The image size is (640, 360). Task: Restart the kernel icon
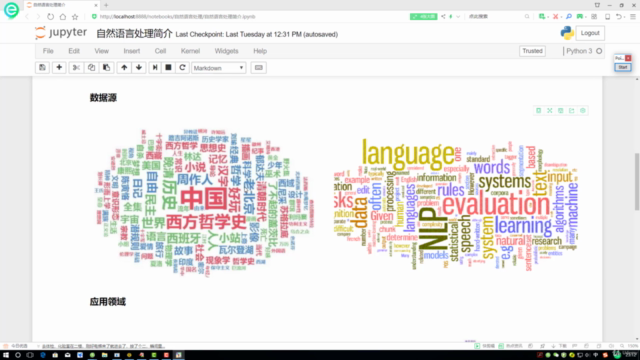[182, 68]
